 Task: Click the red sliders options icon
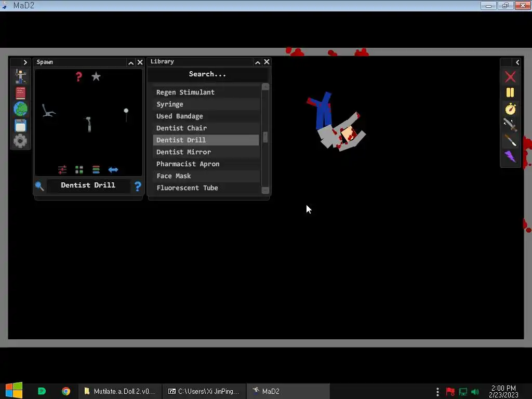pos(62,170)
